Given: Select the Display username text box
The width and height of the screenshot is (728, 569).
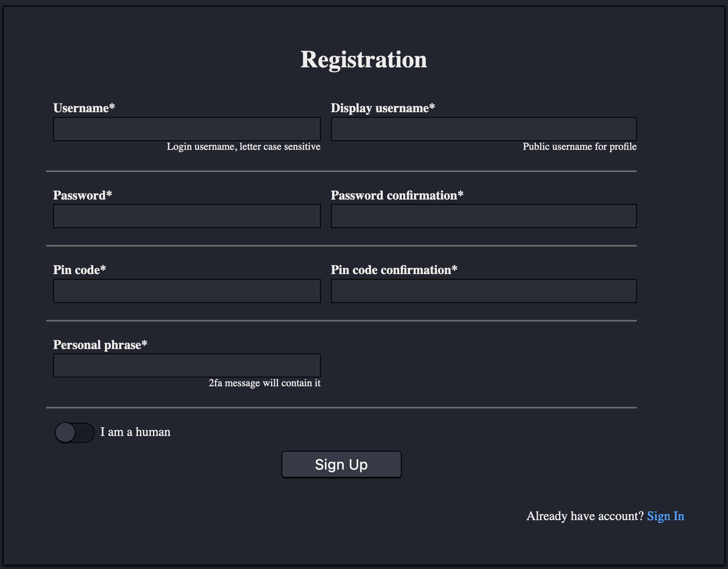Looking at the screenshot, I should [x=483, y=129].
